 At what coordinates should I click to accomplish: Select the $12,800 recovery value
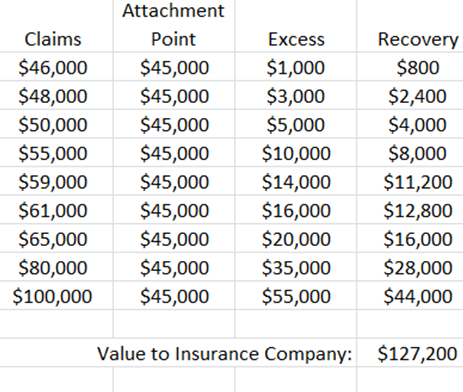coord(418,210)
